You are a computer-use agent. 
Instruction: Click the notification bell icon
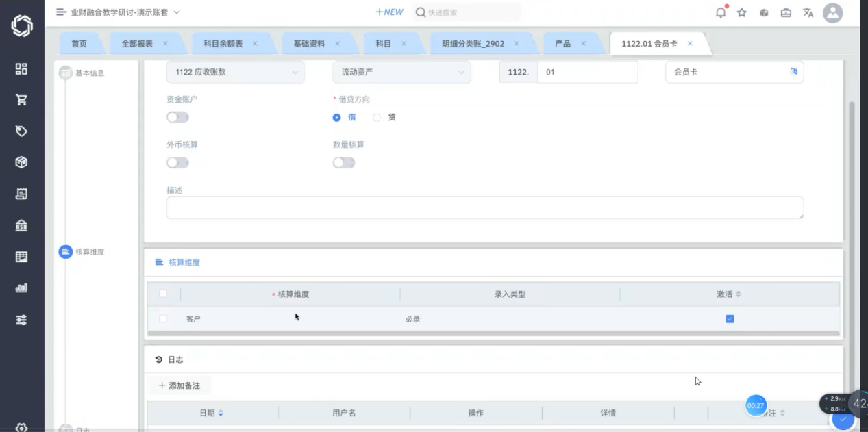coord(721,12)
